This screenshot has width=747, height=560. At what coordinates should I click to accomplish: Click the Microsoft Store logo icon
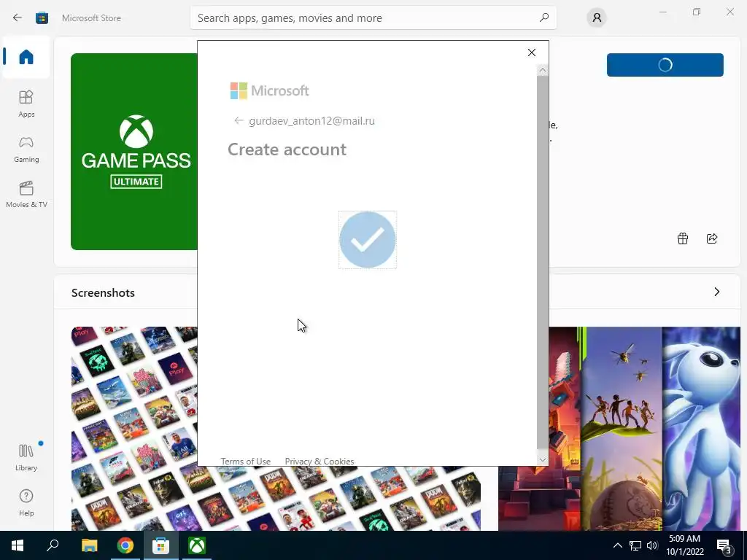[x=42, y=17]
